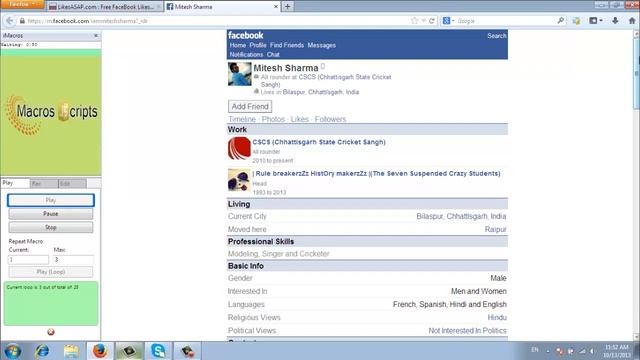The width and height of the screenshot is (640, 360).
Task: Close the Mitesh Sharma tab
Action: pos(276,7)
